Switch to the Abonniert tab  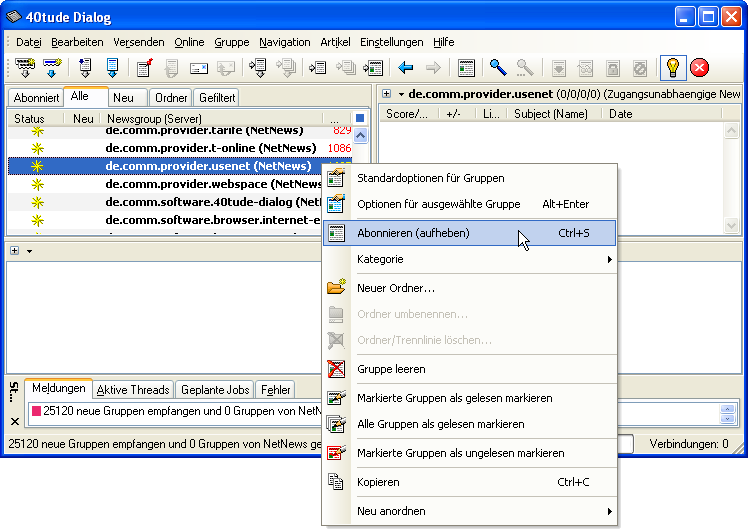(x=36, y=98)
